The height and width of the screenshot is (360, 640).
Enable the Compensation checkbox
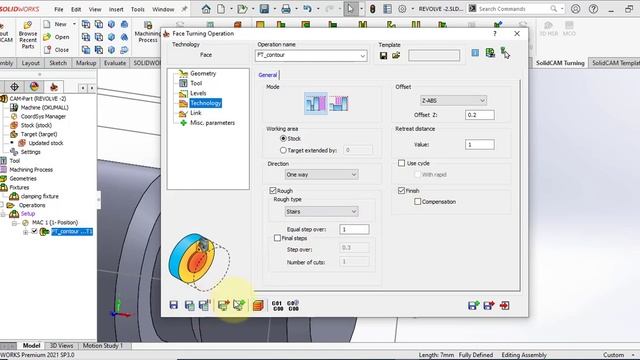click(418, 202)
